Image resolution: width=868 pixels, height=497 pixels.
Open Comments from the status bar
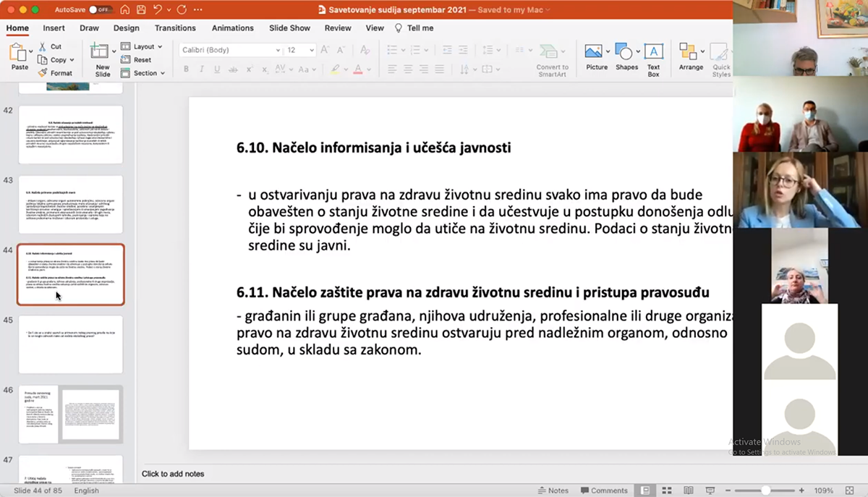pos(604,490)
